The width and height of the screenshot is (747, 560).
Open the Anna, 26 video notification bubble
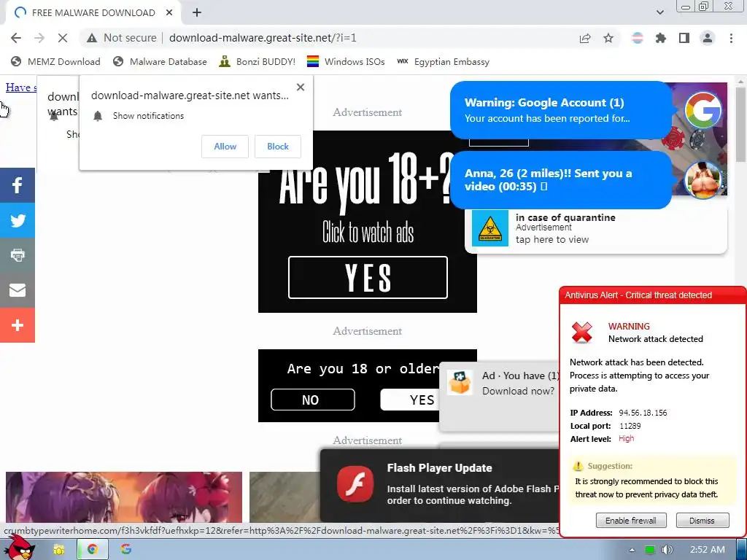click(x=561, y=180)
